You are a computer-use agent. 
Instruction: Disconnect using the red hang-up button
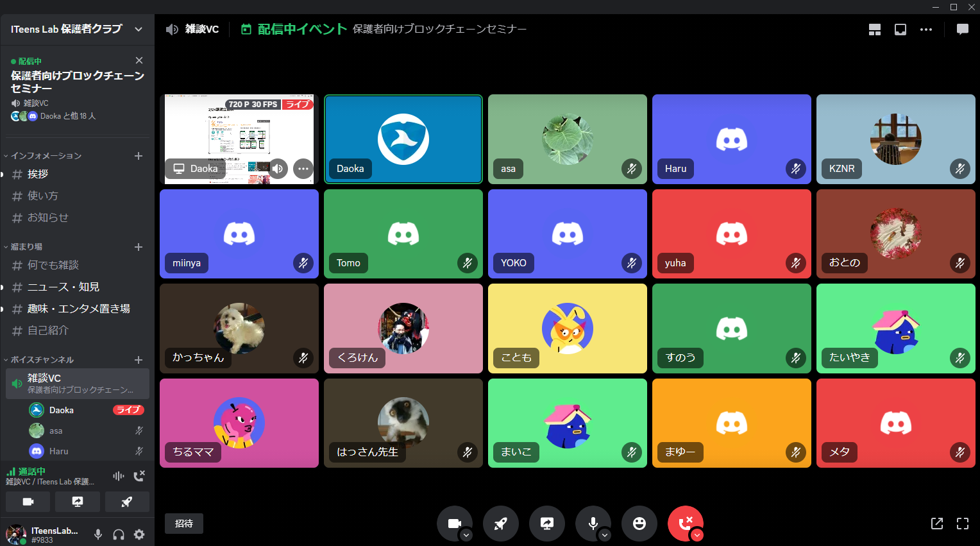coord(686,524)
